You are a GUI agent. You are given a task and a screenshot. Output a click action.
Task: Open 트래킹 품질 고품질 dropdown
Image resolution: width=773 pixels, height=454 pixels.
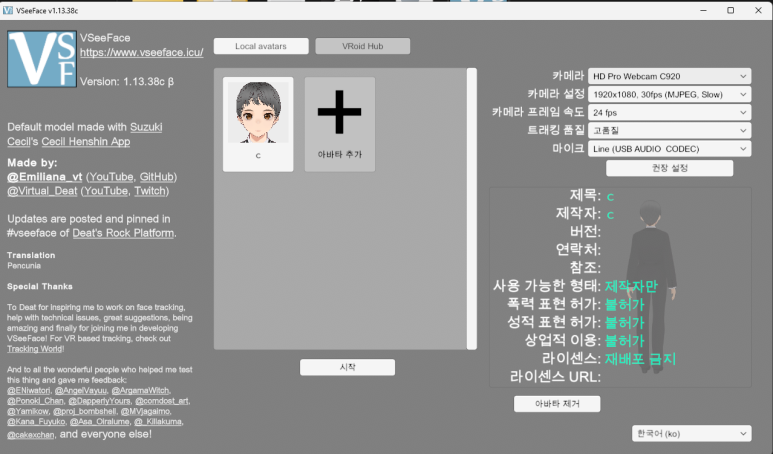[x=669, y=131]
